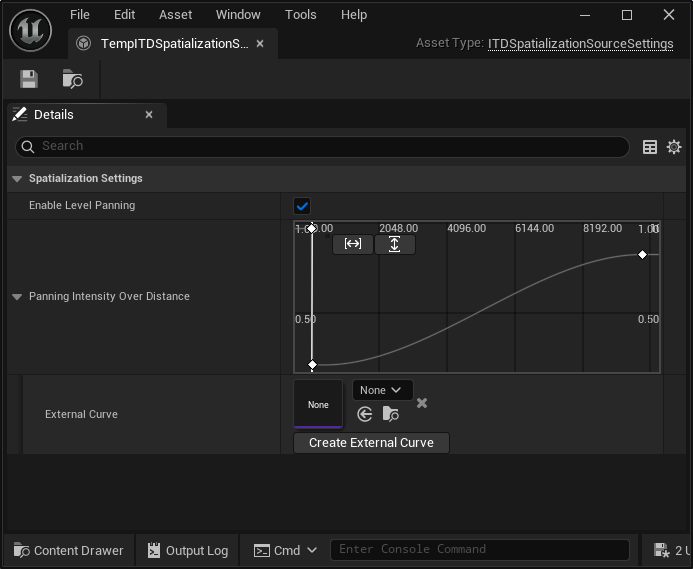Viewport: 693px width, 569px height.
Task: Click the 6144.00 axis label in curve editor
Action: point(534,228)
